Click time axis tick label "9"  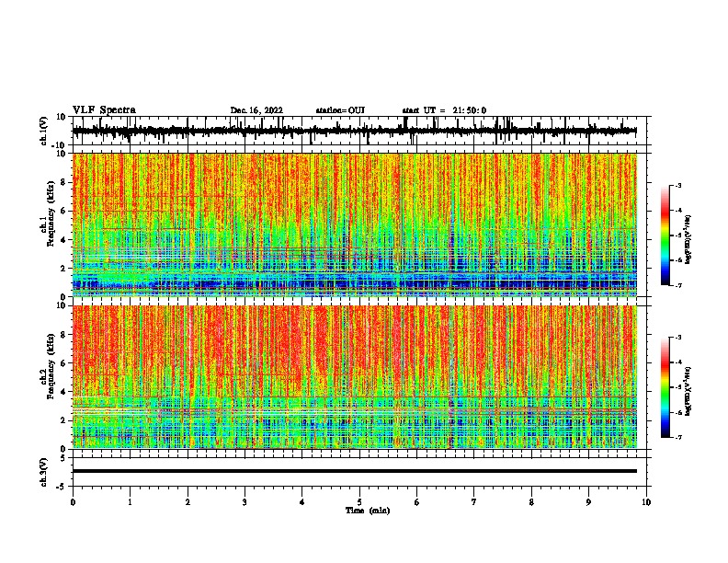[588, 502]
